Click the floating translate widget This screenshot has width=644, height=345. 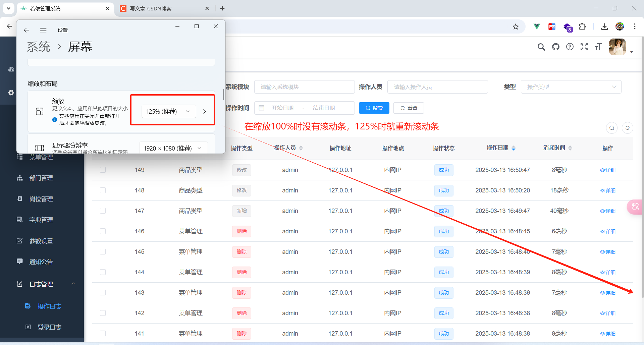635,207
